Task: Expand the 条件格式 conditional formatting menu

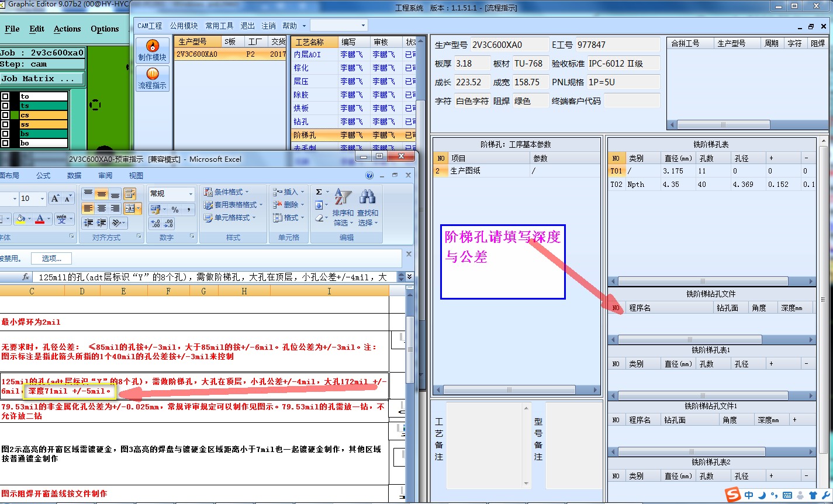Action: pos(226,192)
